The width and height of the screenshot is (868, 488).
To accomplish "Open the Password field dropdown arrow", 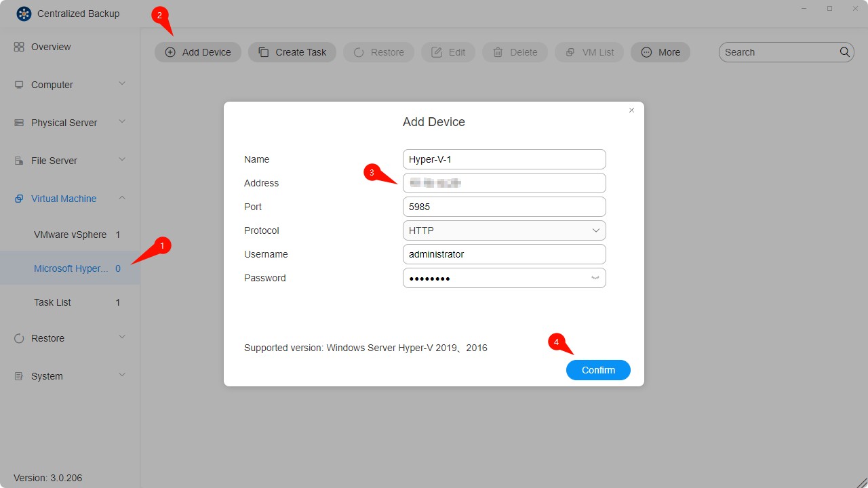I will (596, 278).
